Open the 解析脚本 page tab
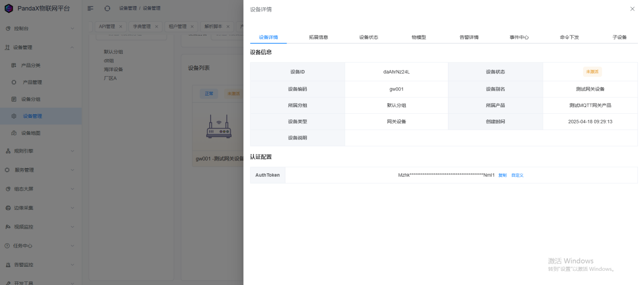Image resolution: width=644 pixels, height=285 pixels. pyautogui.click(x=213, y=26)
